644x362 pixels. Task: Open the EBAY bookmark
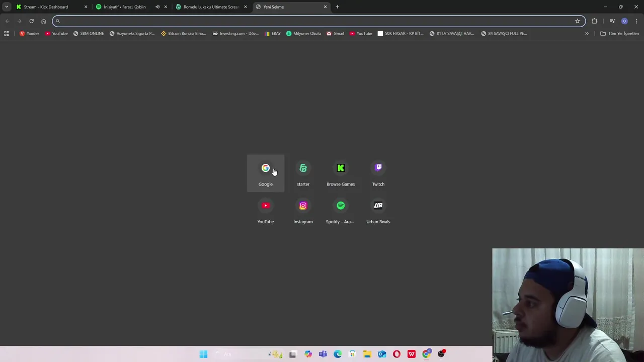(273, 34)
